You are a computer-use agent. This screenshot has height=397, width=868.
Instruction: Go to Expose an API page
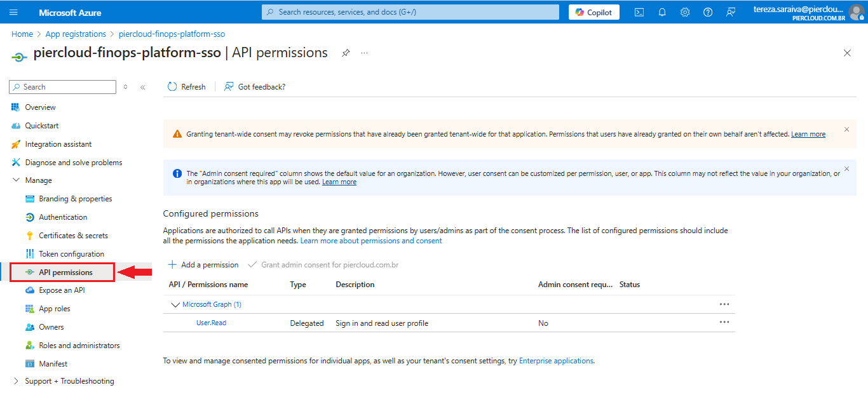[62, 290]
